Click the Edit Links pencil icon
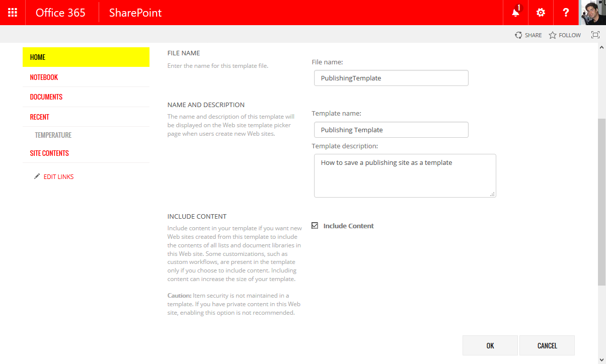This screenshot has height=364, width=606. tap(36, 176)
